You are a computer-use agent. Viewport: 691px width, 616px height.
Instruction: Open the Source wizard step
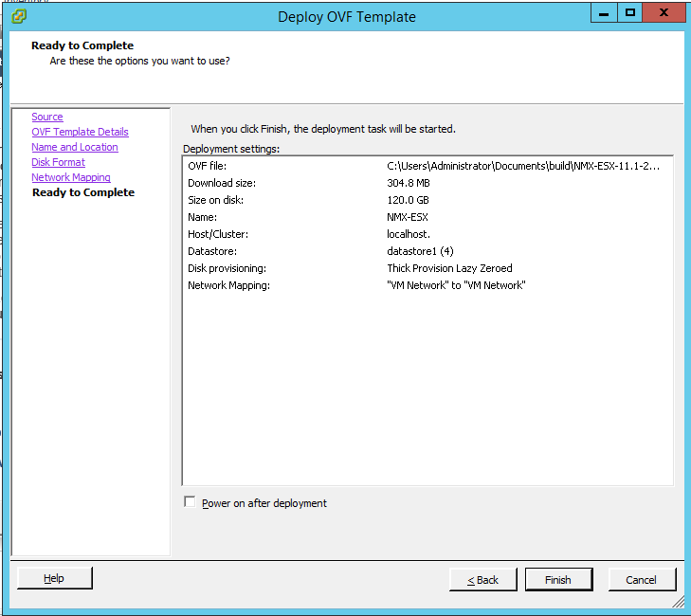[47, 117]
